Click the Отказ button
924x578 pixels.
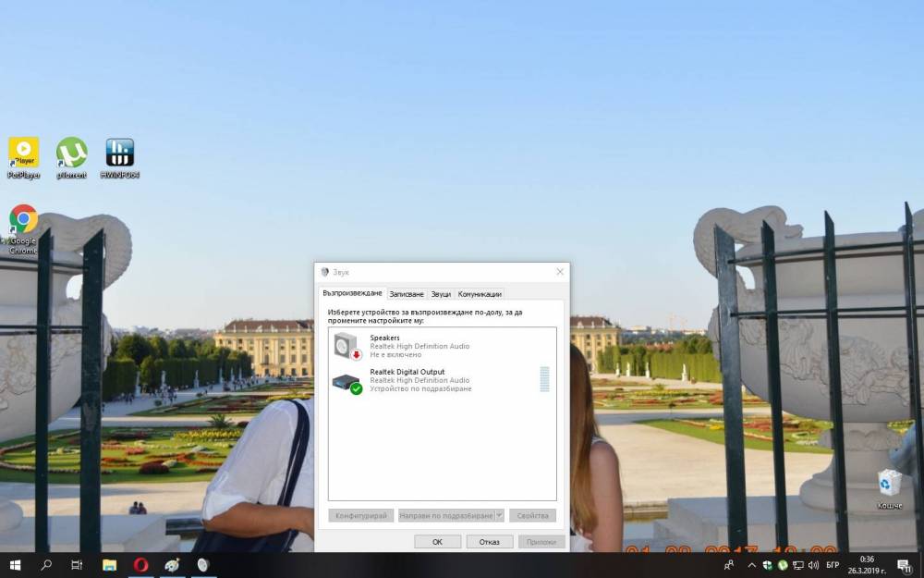click(489, 541)
